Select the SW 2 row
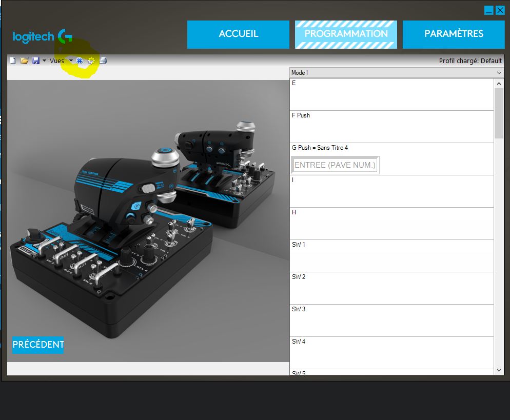510x420 pixels. coord(391,288)
